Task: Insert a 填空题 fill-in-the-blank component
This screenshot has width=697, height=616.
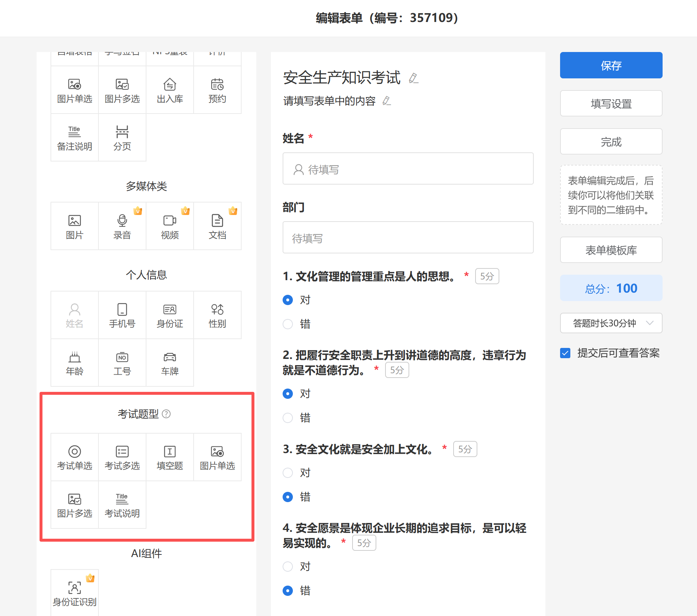Action: click(x=170, y=457)
